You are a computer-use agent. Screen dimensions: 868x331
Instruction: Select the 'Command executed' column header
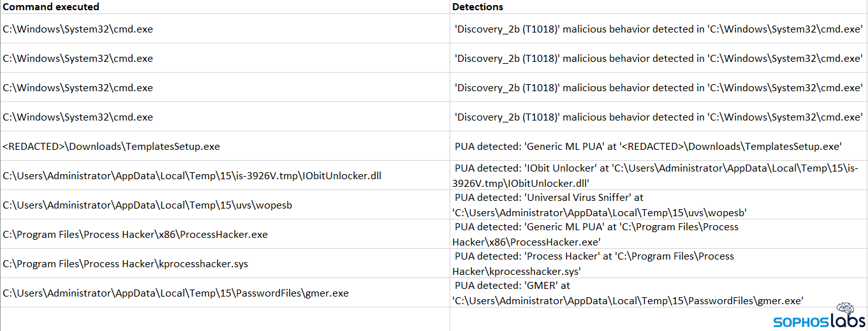51,7
